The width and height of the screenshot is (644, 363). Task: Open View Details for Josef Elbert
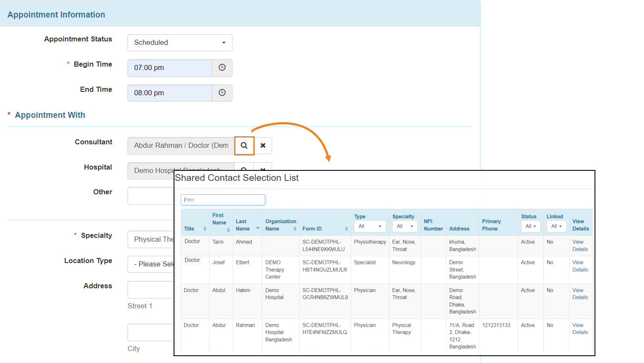pos(580,266)
